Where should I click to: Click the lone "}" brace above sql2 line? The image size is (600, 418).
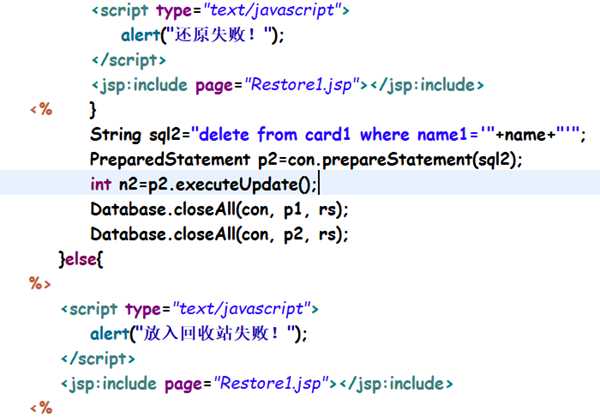click(93, 110)
